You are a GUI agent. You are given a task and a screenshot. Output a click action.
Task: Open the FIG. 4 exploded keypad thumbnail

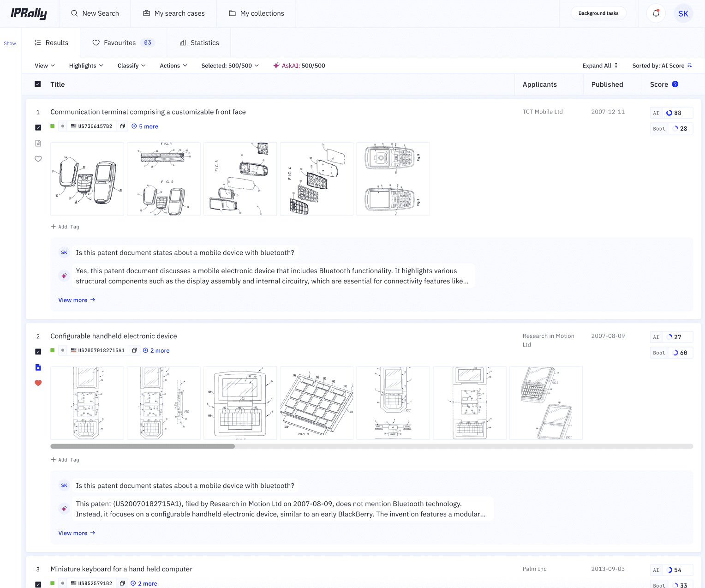click(x=317, y=179)
